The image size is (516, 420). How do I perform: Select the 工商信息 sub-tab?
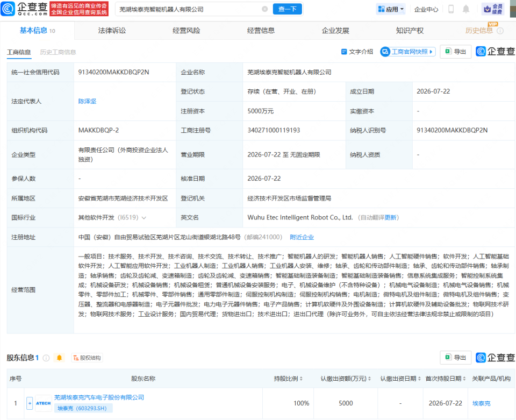pyautogui.click(x=19, y=52)
